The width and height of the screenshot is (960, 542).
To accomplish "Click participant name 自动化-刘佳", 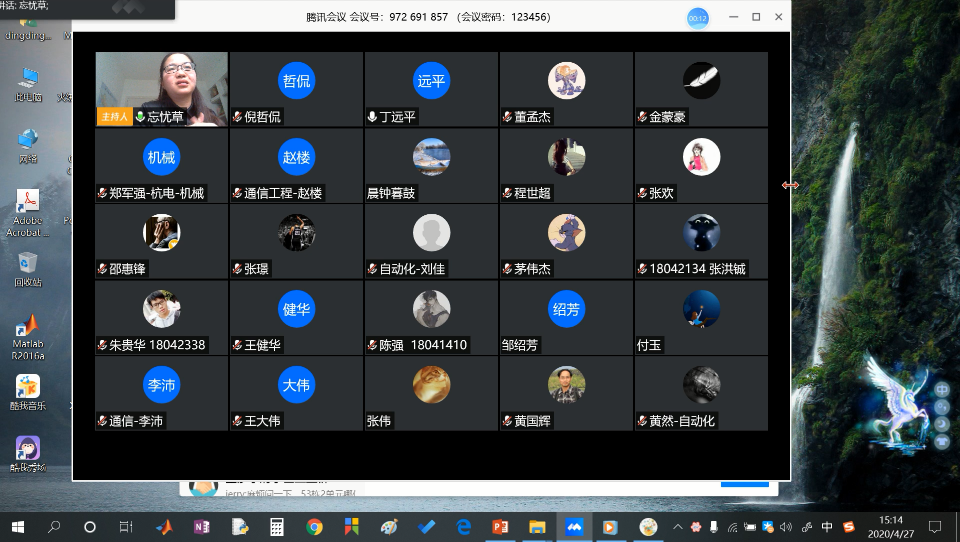I will tap(412, 269).
